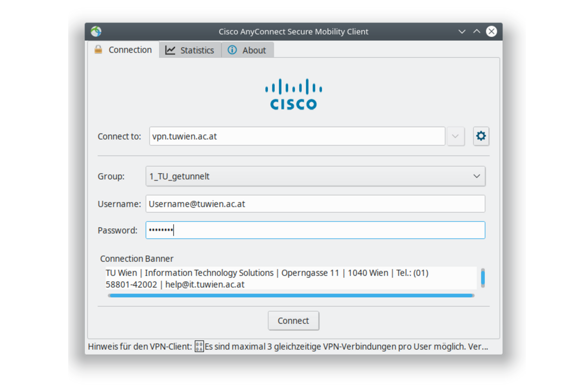Viewport: 588px width, 392px height.
Task: Open the About tab
Action: [247, 50]
